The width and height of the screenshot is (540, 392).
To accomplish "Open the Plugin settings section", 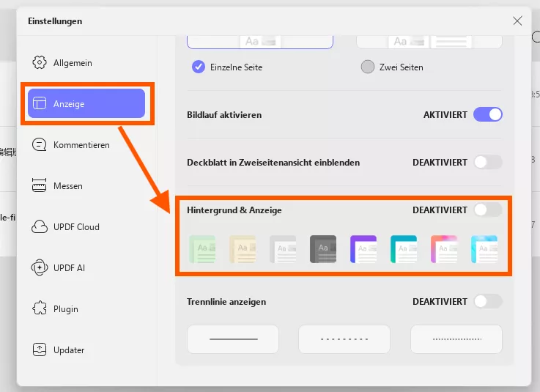I will (x=86, y=308).
